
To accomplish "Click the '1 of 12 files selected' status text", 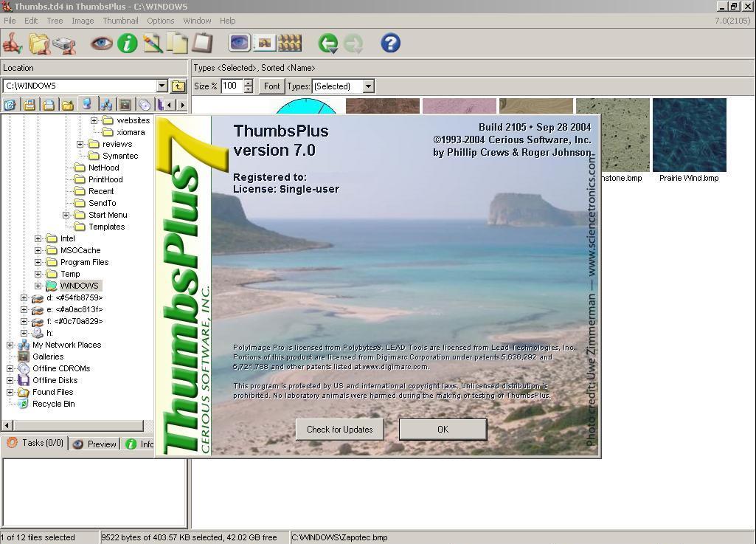I will [38, 537].
